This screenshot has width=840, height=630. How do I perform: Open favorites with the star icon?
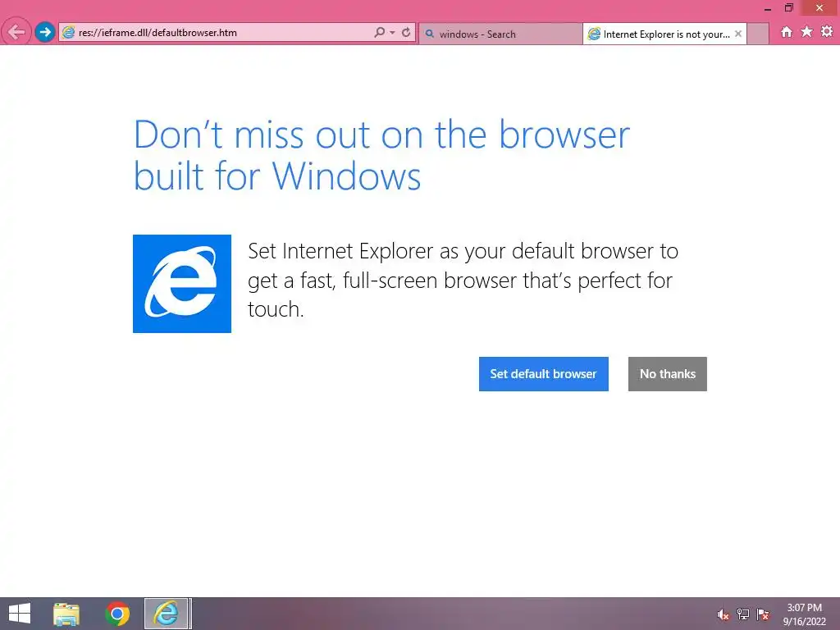click(806, 32)
